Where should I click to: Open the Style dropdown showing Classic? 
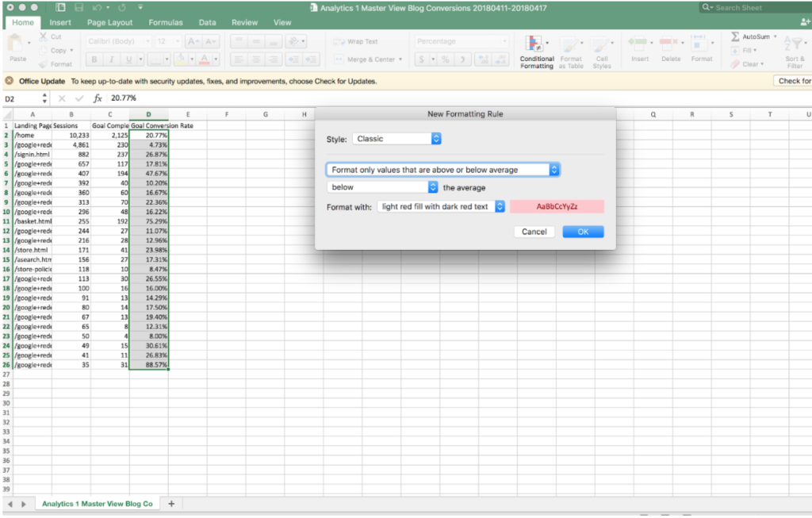point(396,139)
